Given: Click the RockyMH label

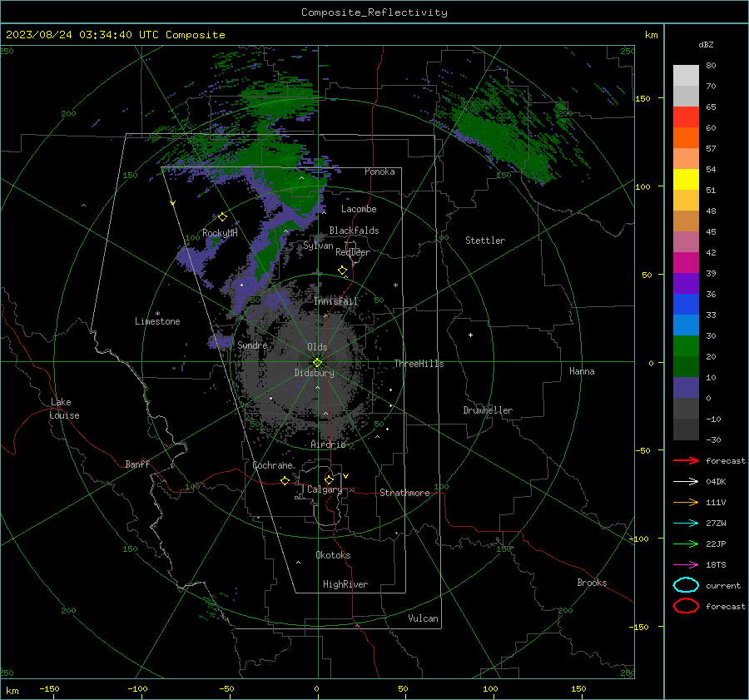Looking at the screenshot, I should (x=220, y=233).
